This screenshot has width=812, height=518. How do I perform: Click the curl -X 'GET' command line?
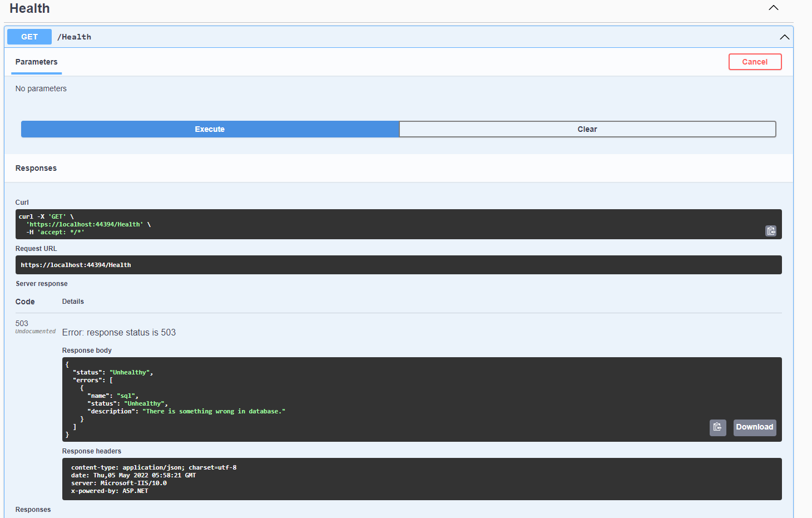click(x=46, y=217)
